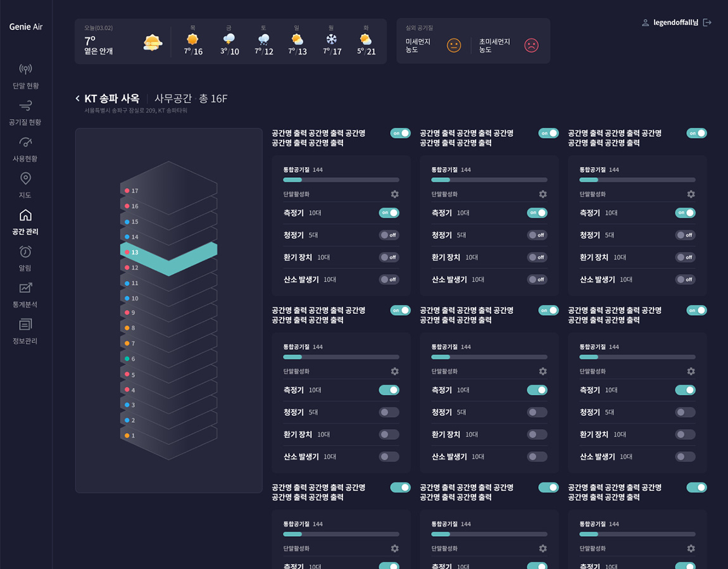Click the 사용현황 gauge icon

(25, 142)
